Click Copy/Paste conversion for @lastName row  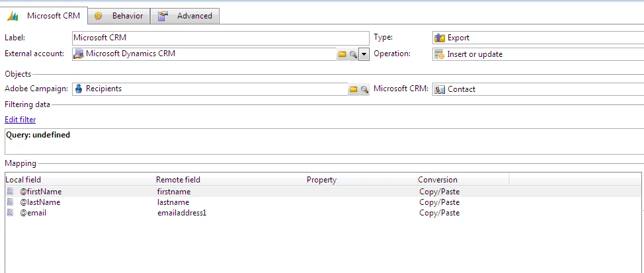pos(440,202)
